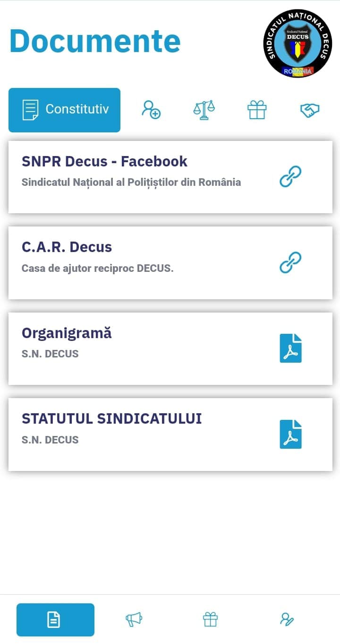Viewport: 340px width, 644px height.
Task: Click the Documente page heading
Action: pyautogui.click(x=95, y=41)
